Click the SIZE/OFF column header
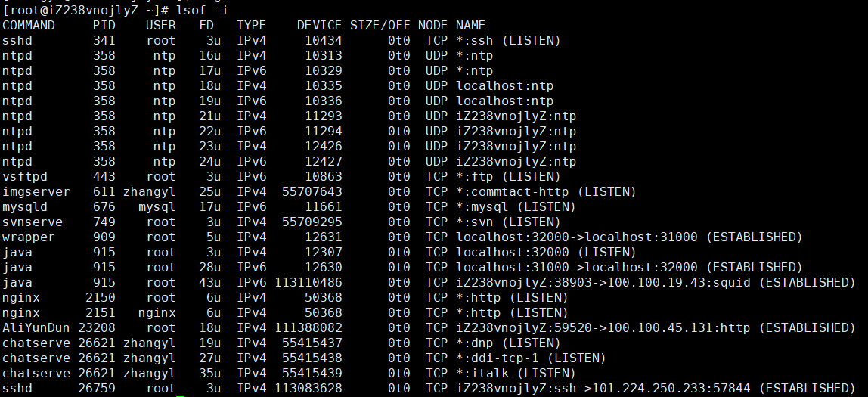The width and height of the screenshot is (868, 397). pos(380,26)
